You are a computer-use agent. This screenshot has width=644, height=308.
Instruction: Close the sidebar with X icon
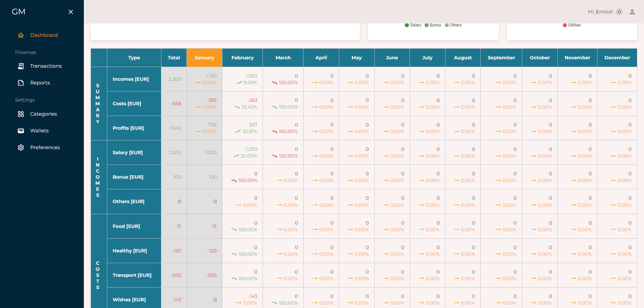click(71, 12)
